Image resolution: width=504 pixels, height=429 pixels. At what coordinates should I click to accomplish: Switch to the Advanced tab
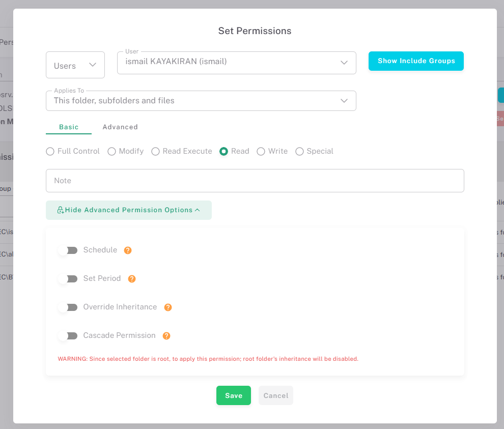120,127
